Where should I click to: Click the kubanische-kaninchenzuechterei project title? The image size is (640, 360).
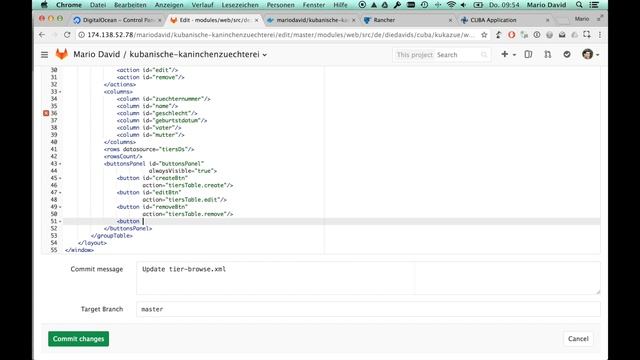click(194, 54)
